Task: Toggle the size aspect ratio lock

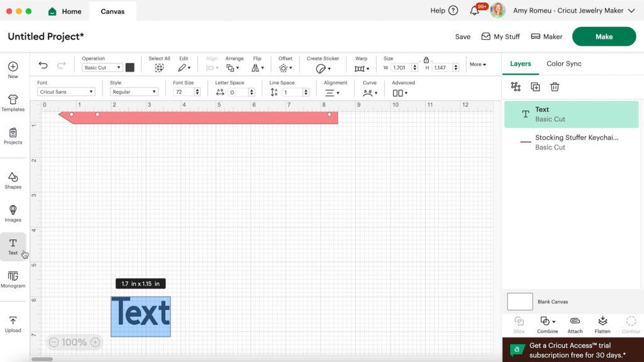Action: point(426,60)
